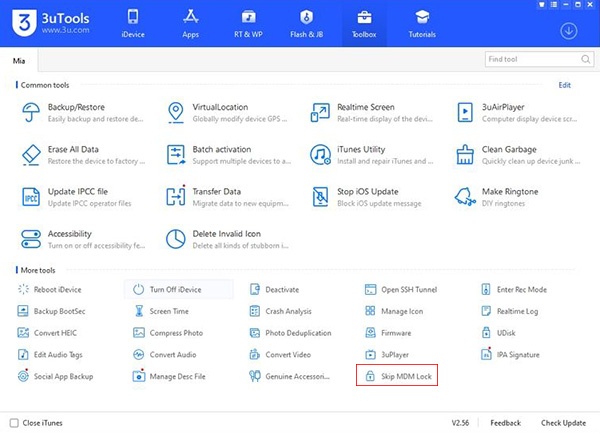The height and width of the screenshot is (433, 600).
Task: Open Screen Time tool
Action: [161, 311]
